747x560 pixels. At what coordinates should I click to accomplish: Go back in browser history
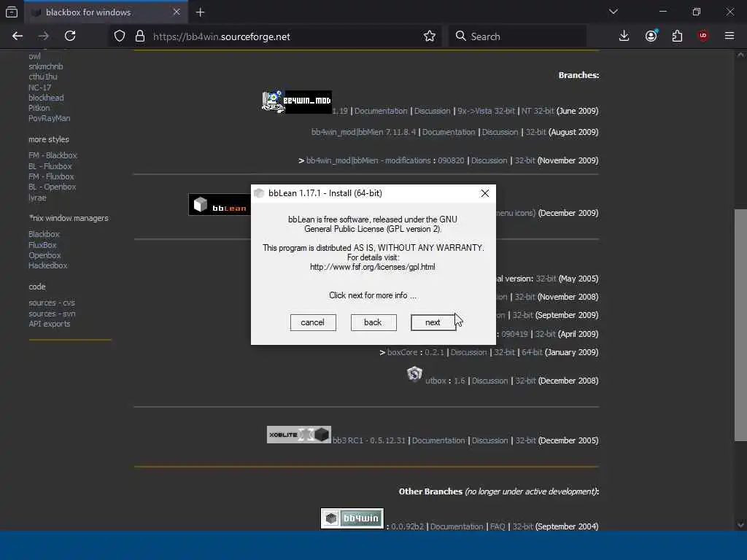[18, 36]
